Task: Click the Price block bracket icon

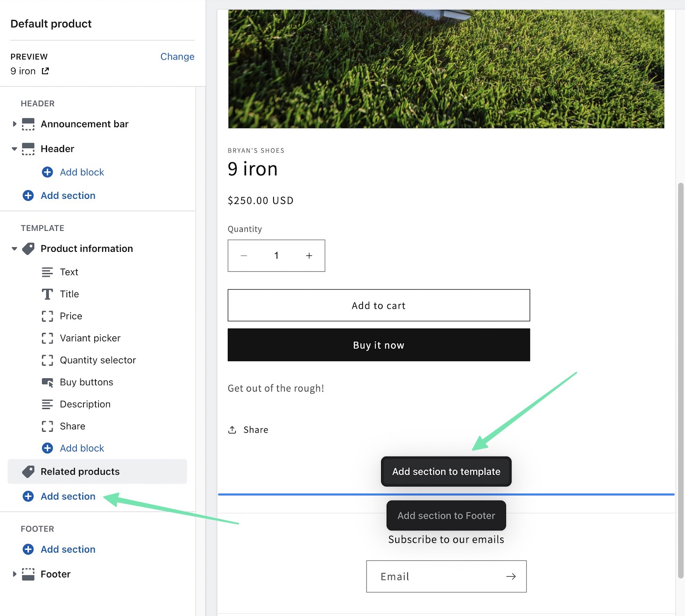Action: (x=48, y=316)
